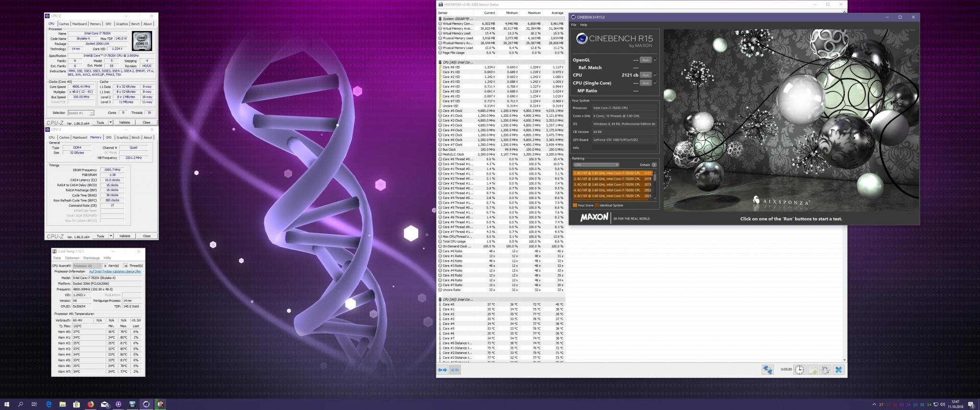Open the Prozessor #0 dropdown in Core Temp
980x410 pixels.
[x=87, y=266]
